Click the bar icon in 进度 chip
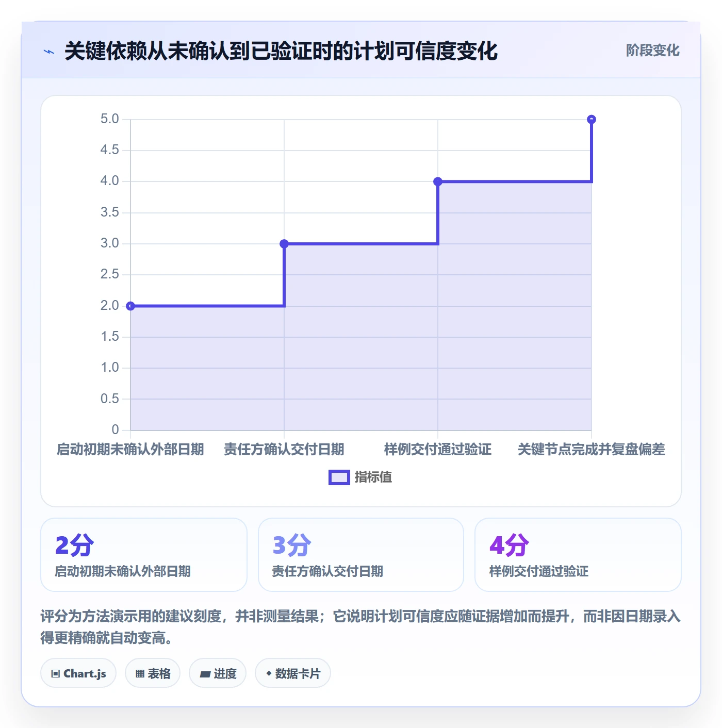Viewport: 722px width, 728px height. tap(205, 674)
